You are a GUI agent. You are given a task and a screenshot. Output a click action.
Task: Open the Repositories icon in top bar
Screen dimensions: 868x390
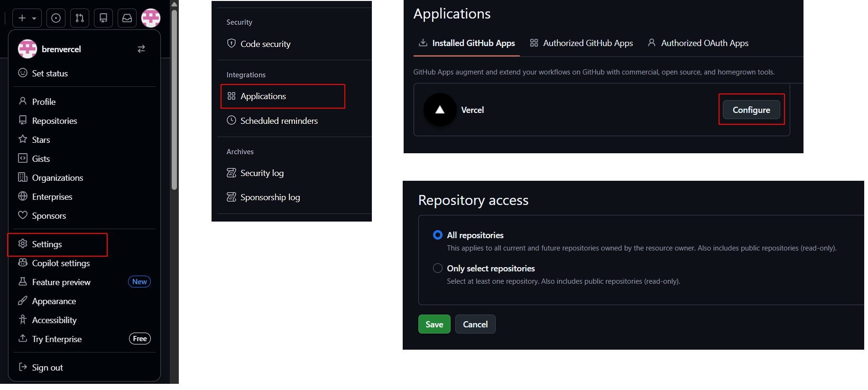click(x=103, y=18)
